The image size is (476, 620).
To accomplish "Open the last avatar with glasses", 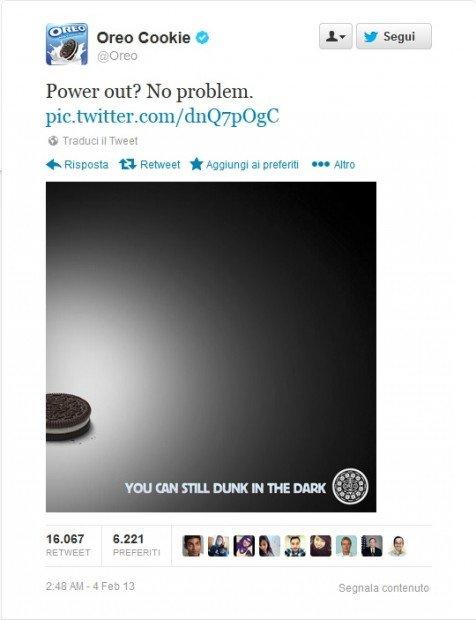I will tap(397, 546).
